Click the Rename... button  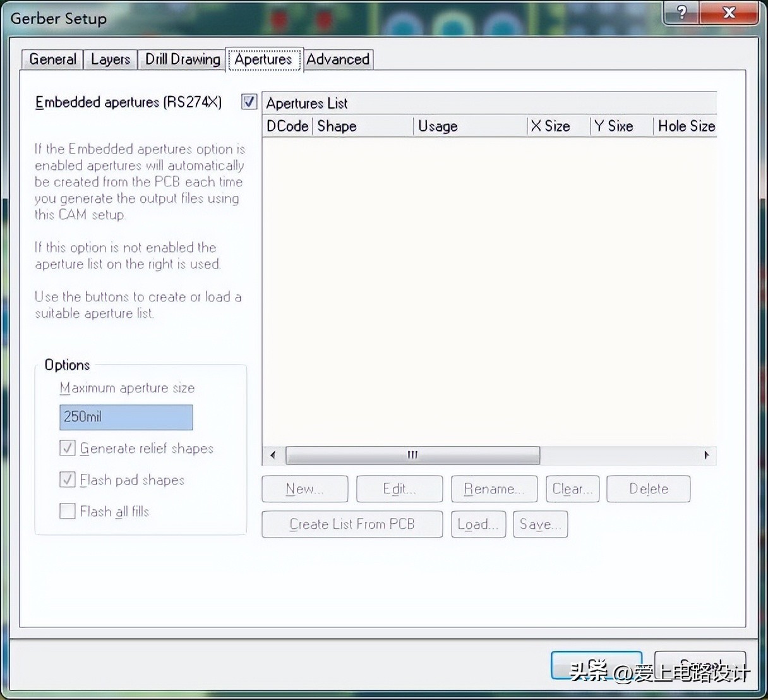495,489
